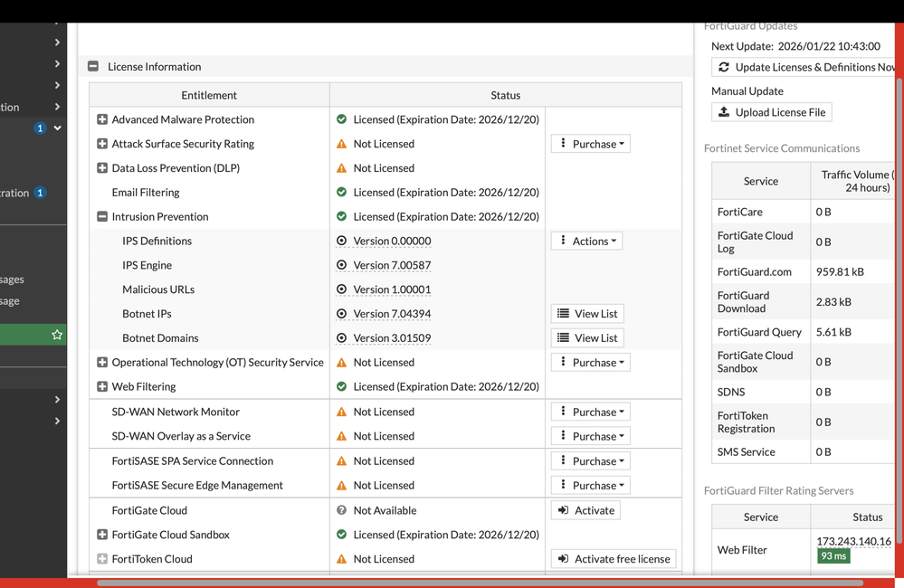
Task: Click Next Update time 2026/01/22 10:43:00
Action: tap(829, 46)
